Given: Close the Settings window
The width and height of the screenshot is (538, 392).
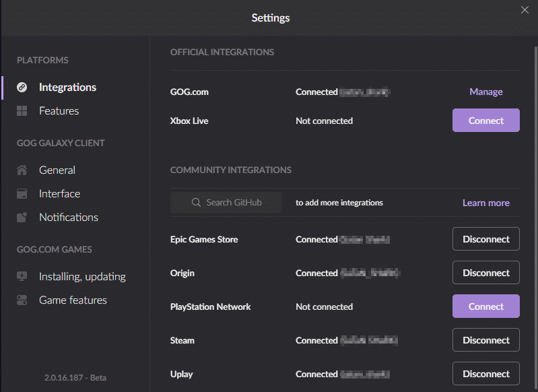Looking at the screenshot, I should pyautogui.click(x=525, y=9).
